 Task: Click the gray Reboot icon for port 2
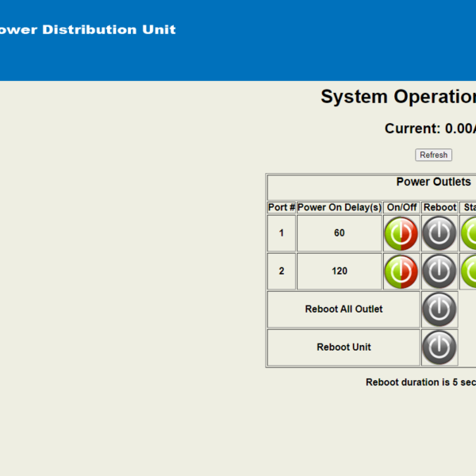(x=440, y=271)
